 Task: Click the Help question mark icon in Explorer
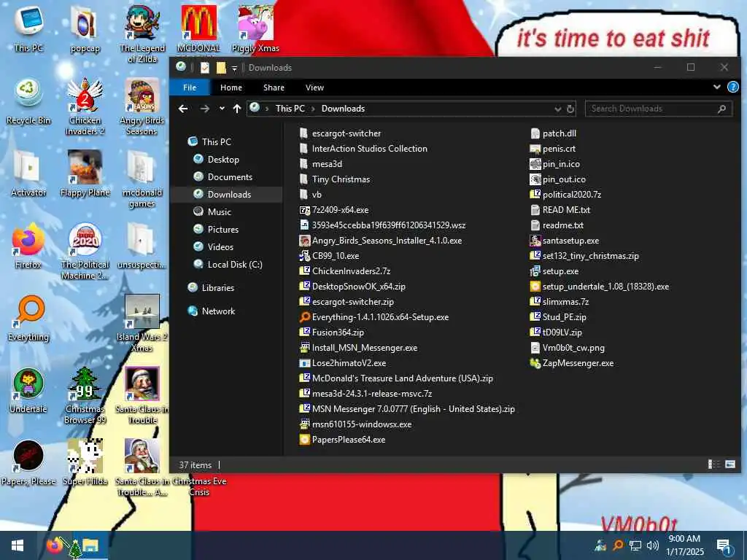732,87
